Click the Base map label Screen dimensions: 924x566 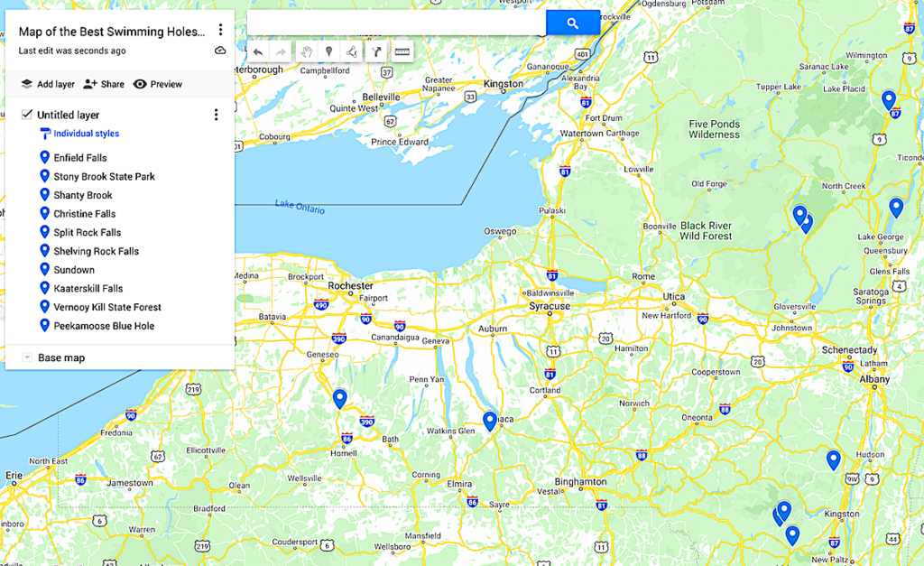61,357
